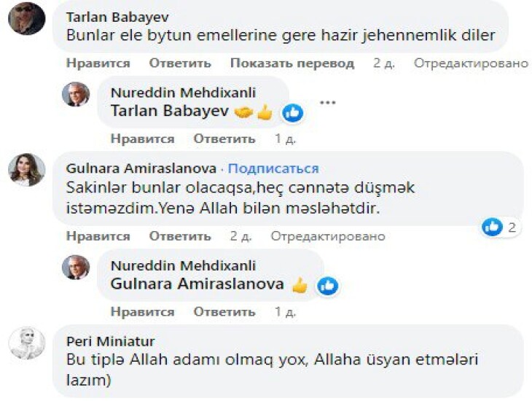The height and width of the screenshot is (401, 532).
Task: Click tagged name Tarlan Babayev in Nureddin's reply
Action: click(169, 112)
